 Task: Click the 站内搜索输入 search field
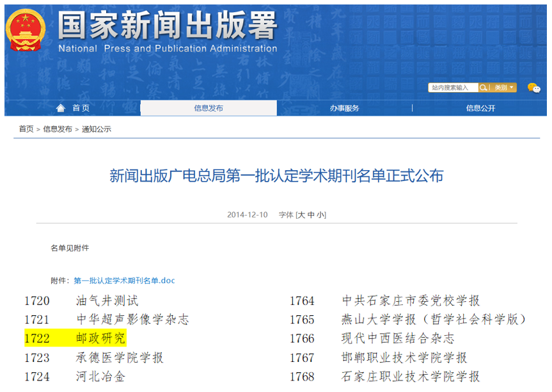coord(452,88)
